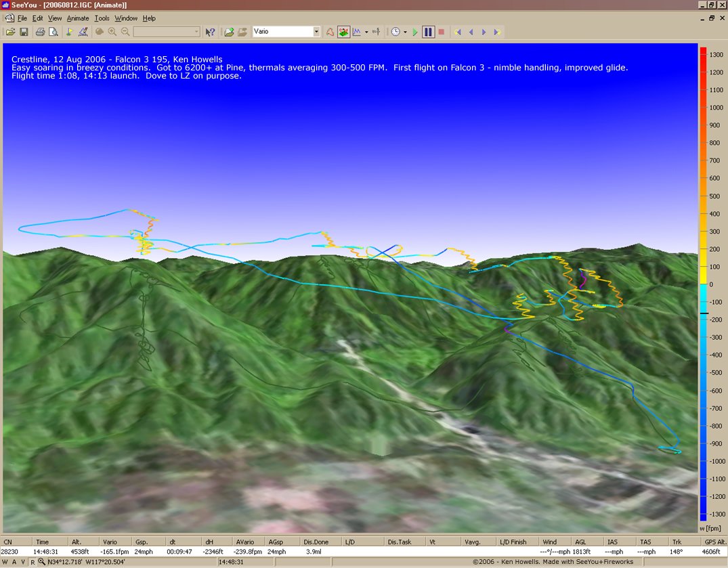Click the Print Preview icon
The image size is (728, 568).
coord(53,32)
